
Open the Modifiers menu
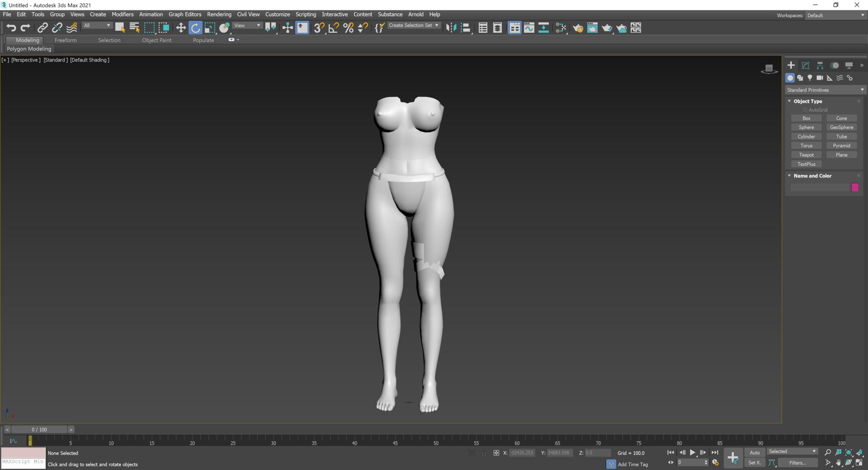click(x=123, y=14)
